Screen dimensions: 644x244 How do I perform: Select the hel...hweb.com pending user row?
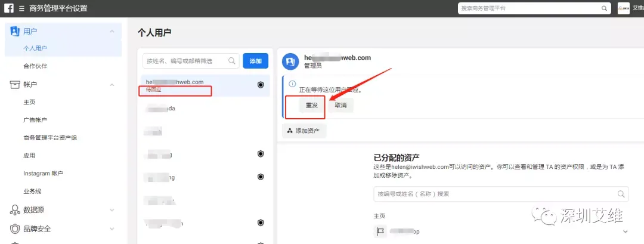tap(205, 86)
